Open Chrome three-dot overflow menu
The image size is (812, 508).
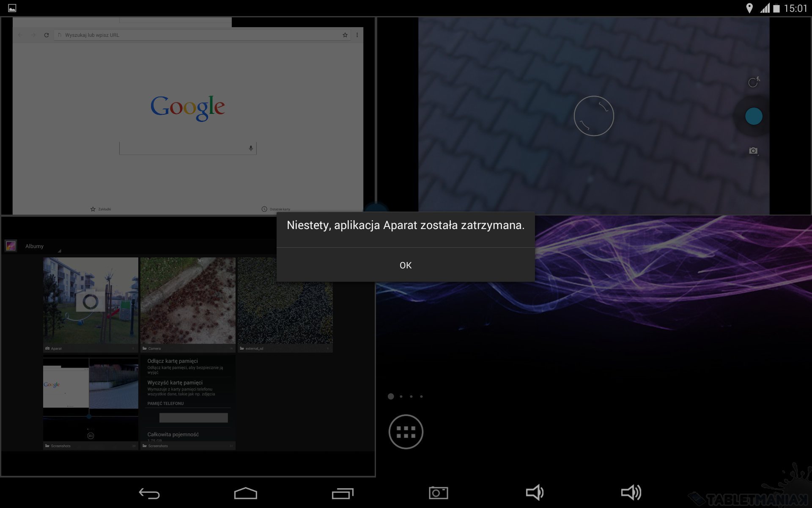[x=357, y=35]
